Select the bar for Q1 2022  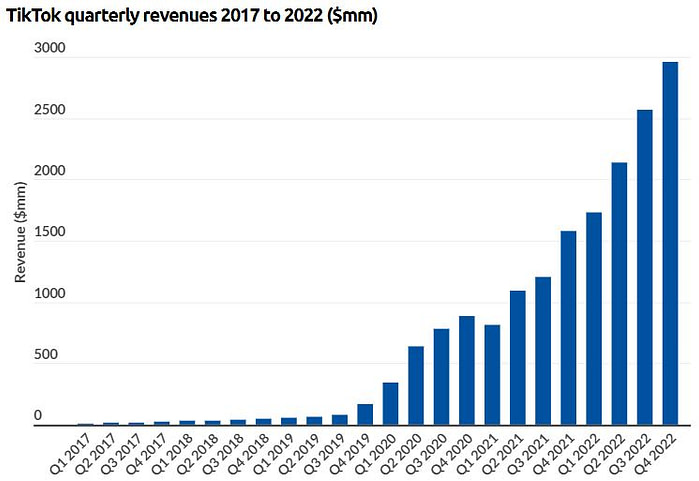tap(594, 319)
